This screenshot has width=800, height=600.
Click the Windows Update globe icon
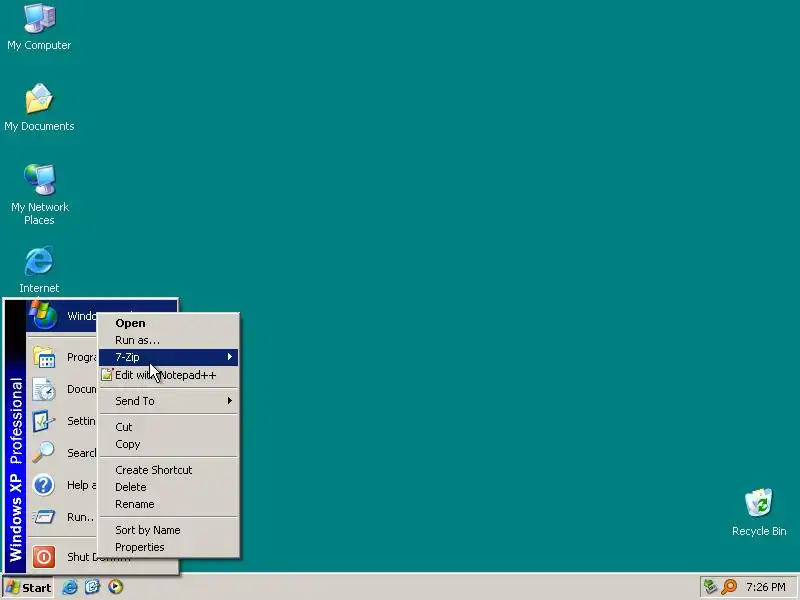tap(43, 315)
